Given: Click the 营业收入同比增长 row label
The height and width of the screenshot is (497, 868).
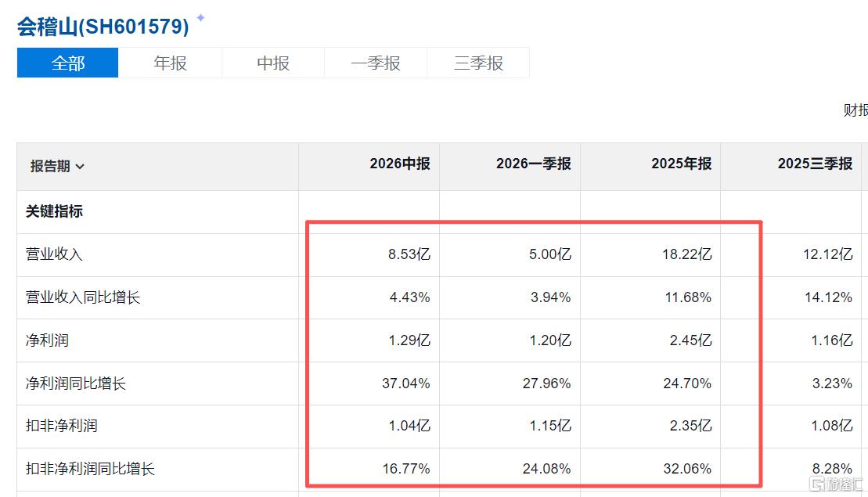Looking at the screenshot, I should (83, 297).
